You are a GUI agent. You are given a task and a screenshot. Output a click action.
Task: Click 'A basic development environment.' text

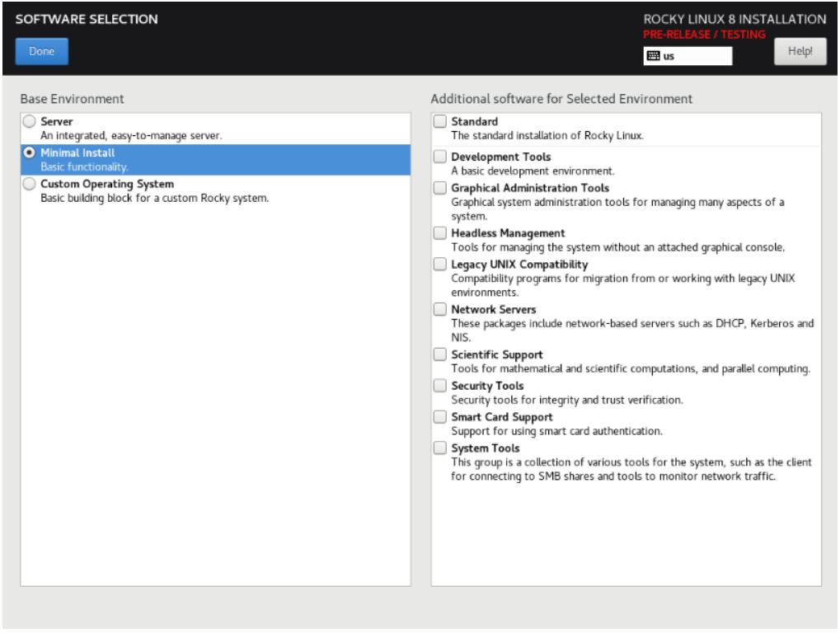(x=533, y=171)
